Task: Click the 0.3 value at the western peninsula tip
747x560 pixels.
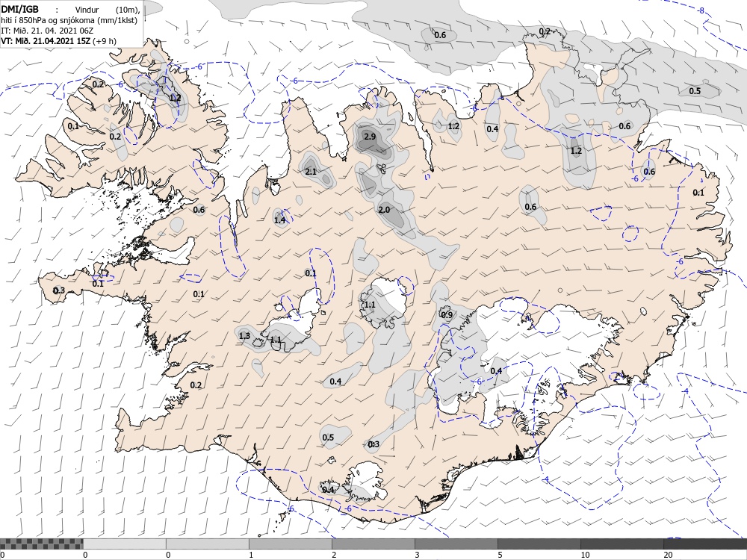Action: 59,290
